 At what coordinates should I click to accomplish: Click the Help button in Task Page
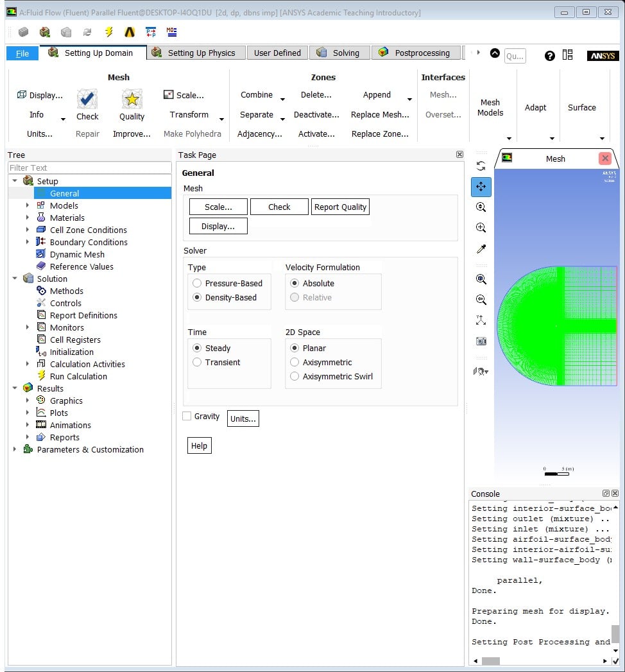click(199, 445)
